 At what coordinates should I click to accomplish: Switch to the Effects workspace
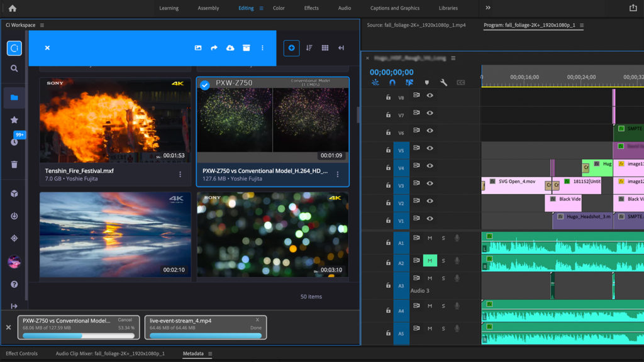(x=311, y=8)
